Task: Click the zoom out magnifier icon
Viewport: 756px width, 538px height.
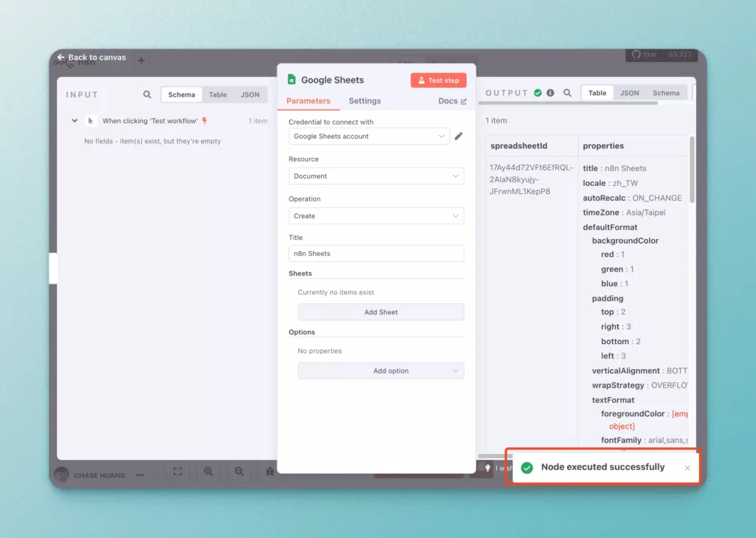Action: click(x=238, y=472)
